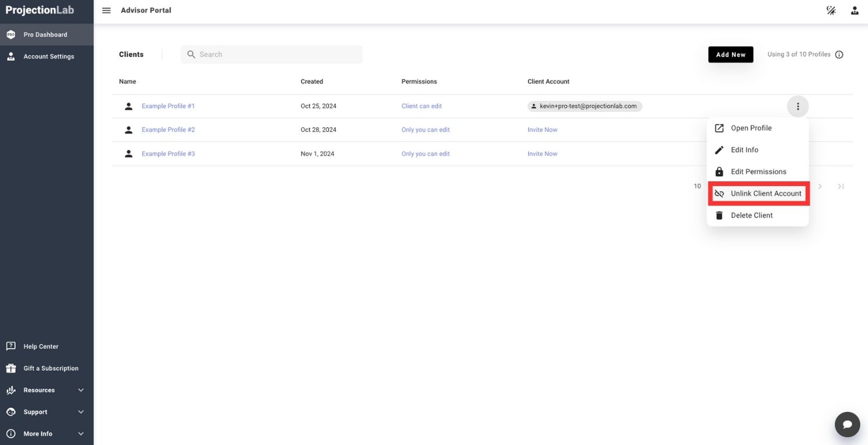This screenshot has width=868, height=445.
Task: Open the chat support bubble
Action: coord(847,424)
